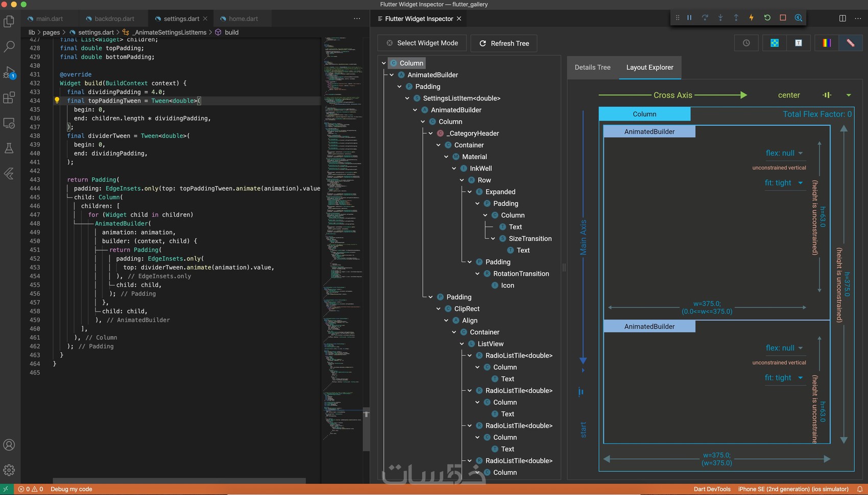Screen dimensions: 868x495
Task: Open the Details Tree tab
Action: click(x=592, y=67)
